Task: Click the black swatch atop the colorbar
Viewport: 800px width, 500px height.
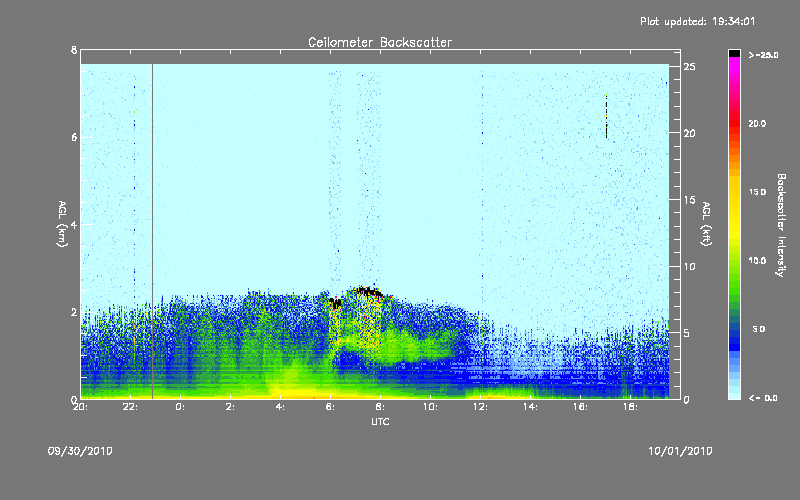Action: tap(734, 53)
